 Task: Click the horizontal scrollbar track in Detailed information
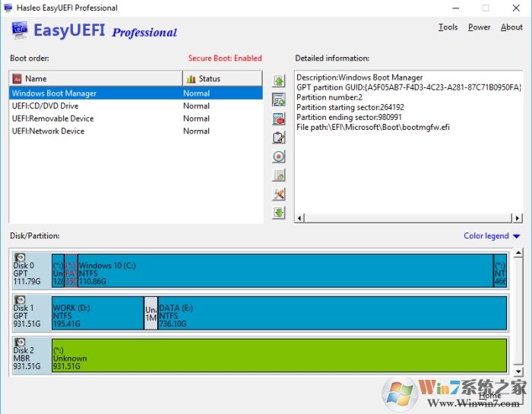[x=408, y=218]
